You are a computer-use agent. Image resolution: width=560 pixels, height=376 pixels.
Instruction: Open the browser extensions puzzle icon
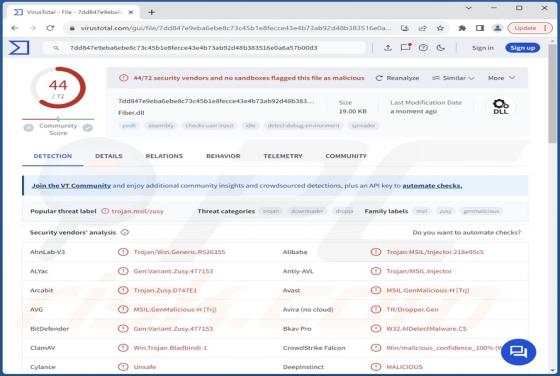(x=462, y=28)
